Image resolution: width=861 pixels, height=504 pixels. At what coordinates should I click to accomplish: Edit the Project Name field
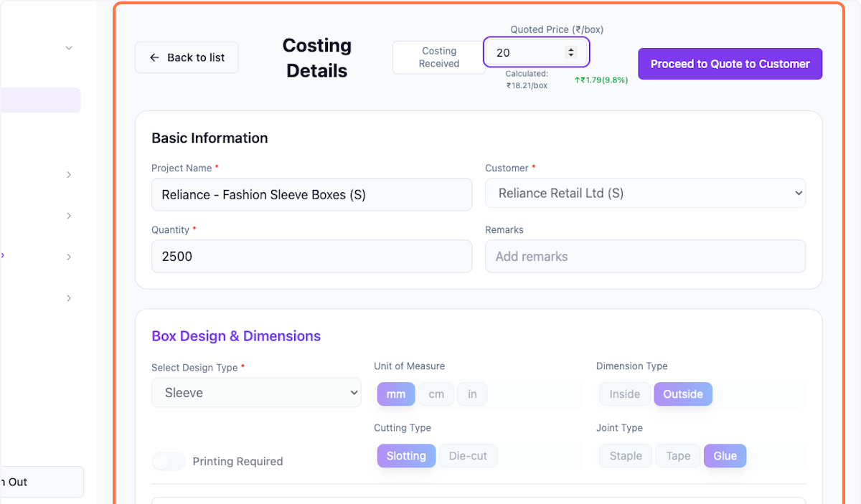point(311,194)
